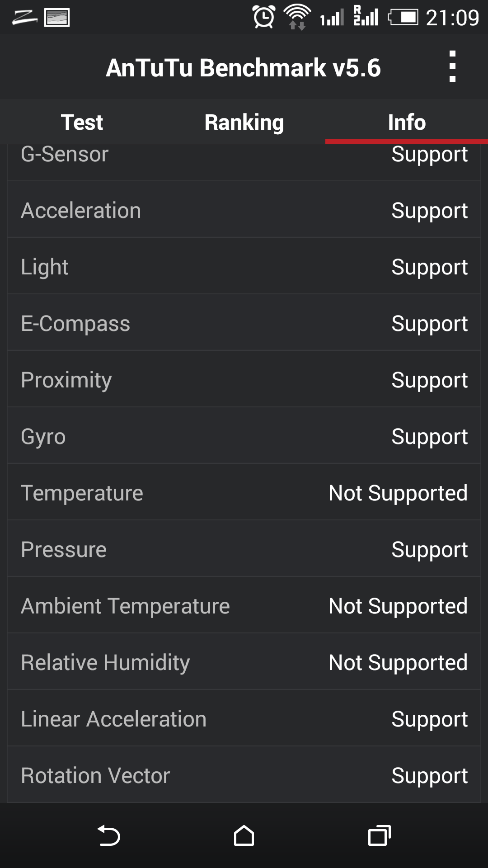The height and width of the screenshot is (868, 488).
Task: Switch to the Test tab
Action: click(x=82, y=122)
